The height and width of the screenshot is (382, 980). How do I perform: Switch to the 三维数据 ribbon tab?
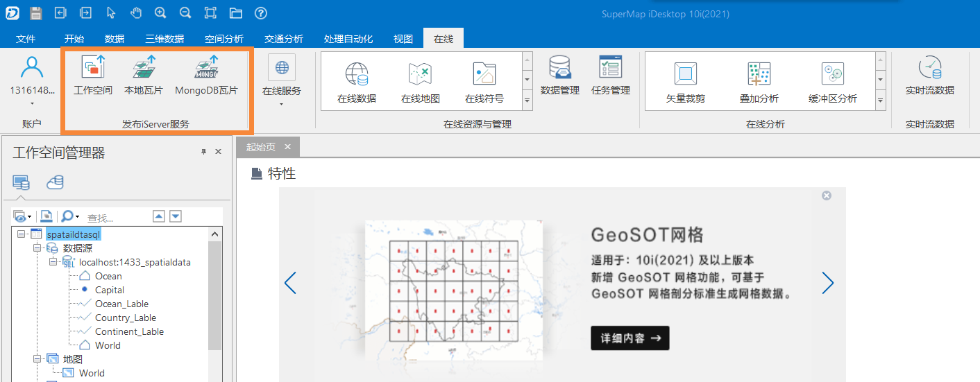pyautogui.click(x=164, y=39)
